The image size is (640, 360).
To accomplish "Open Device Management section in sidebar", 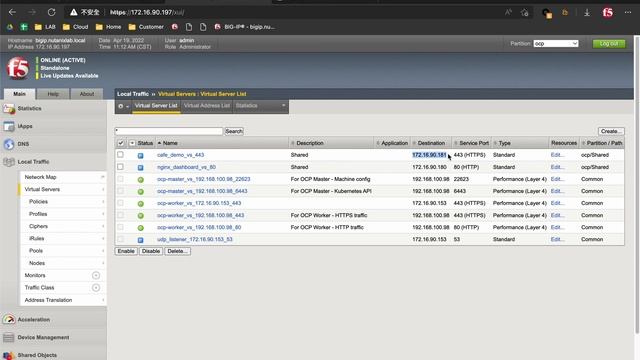I will [43, 338].
